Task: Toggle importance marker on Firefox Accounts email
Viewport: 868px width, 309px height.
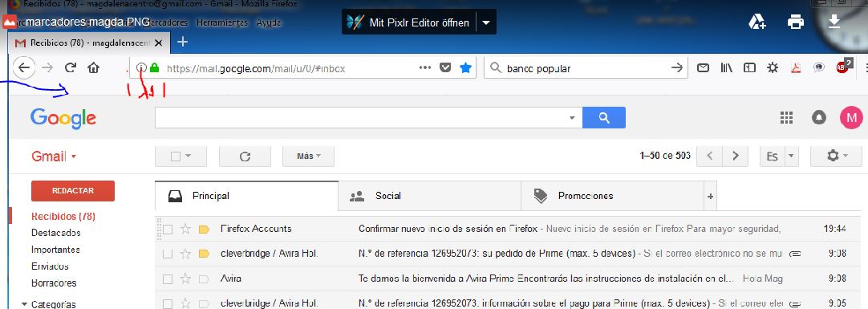Action: point(203,230)
